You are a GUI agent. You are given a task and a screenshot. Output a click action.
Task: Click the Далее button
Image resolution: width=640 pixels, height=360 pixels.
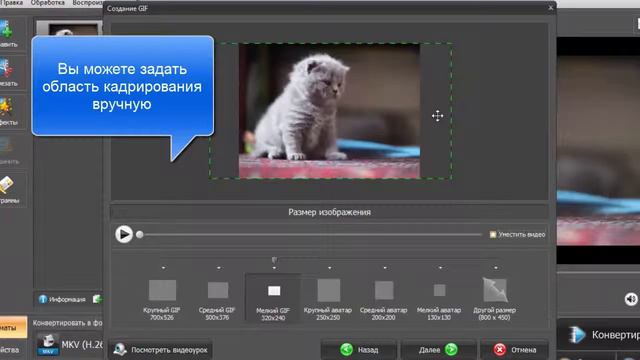point(438,350)
